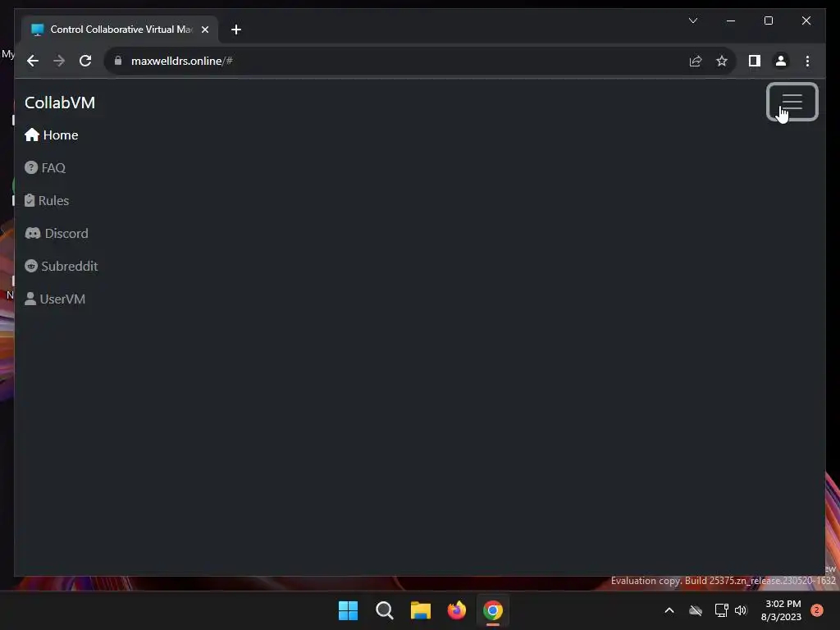Image resolution: width=840 pixels, height=630 pixels.
Task: Open a new tab with the plus button
Action: [x=236, y=30]
